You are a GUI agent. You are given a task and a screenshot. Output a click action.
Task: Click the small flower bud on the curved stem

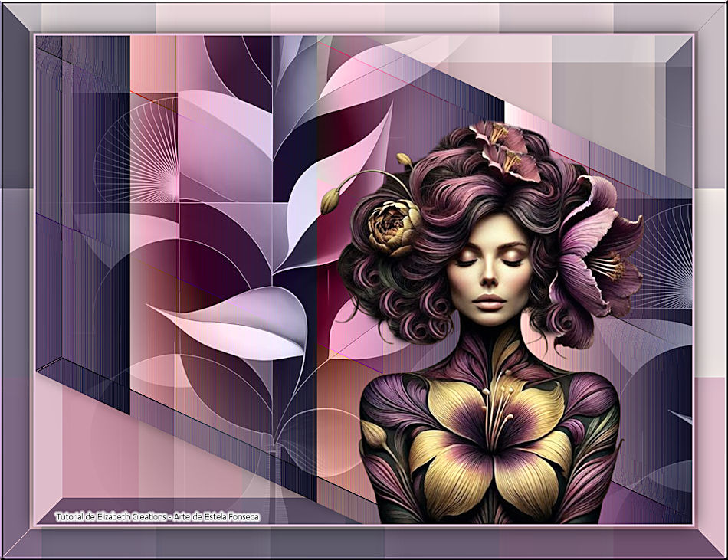(330, 201)
